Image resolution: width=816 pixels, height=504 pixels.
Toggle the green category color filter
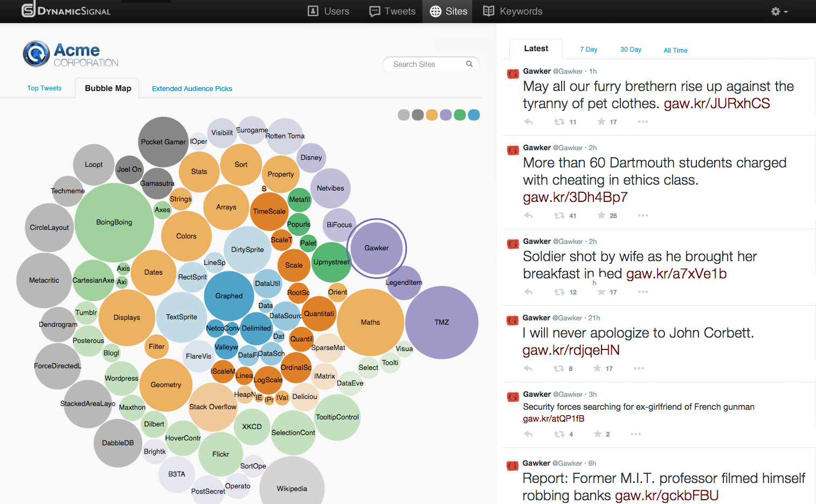460,115
